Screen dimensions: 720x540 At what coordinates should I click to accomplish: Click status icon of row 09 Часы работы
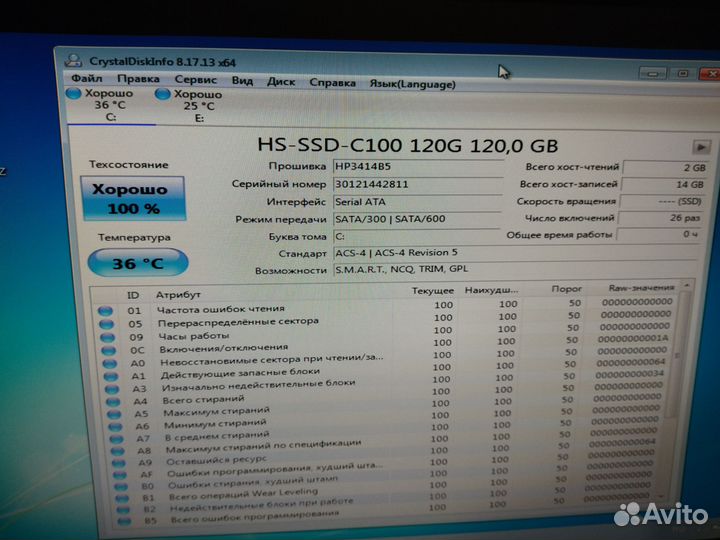pyautogui.click(x=107, y=338)
